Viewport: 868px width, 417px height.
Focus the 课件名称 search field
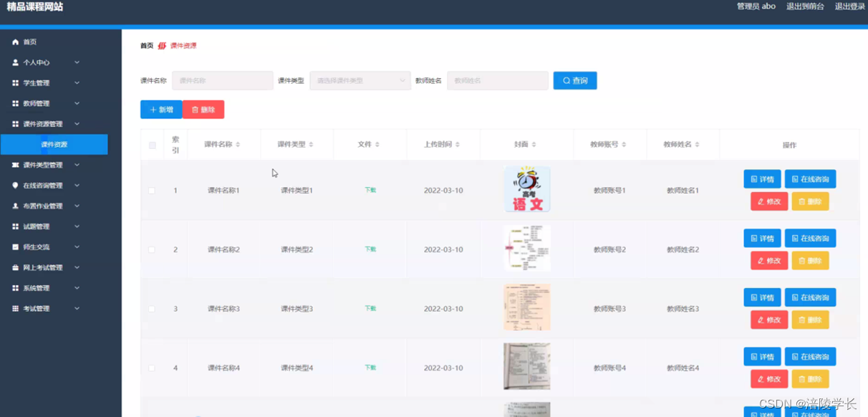(223, 81)
